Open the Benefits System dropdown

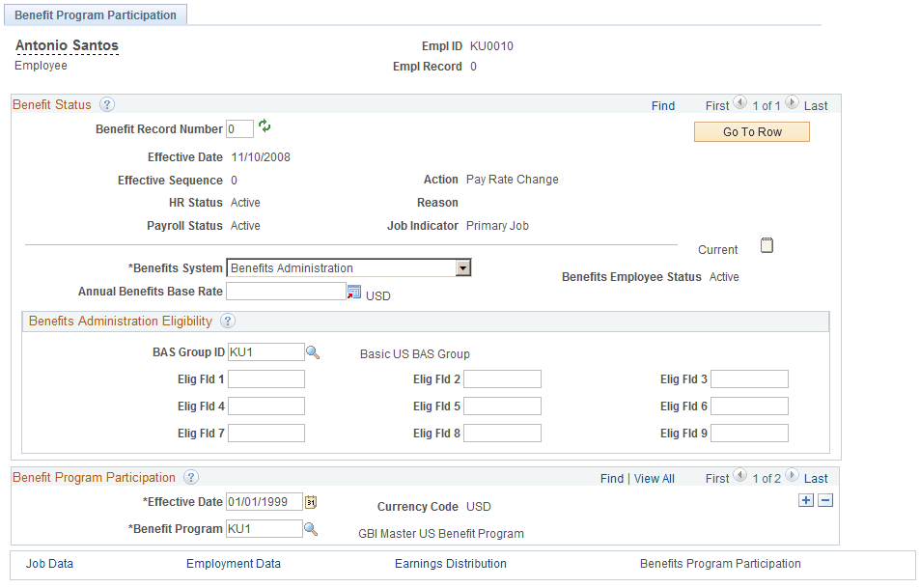463,267
